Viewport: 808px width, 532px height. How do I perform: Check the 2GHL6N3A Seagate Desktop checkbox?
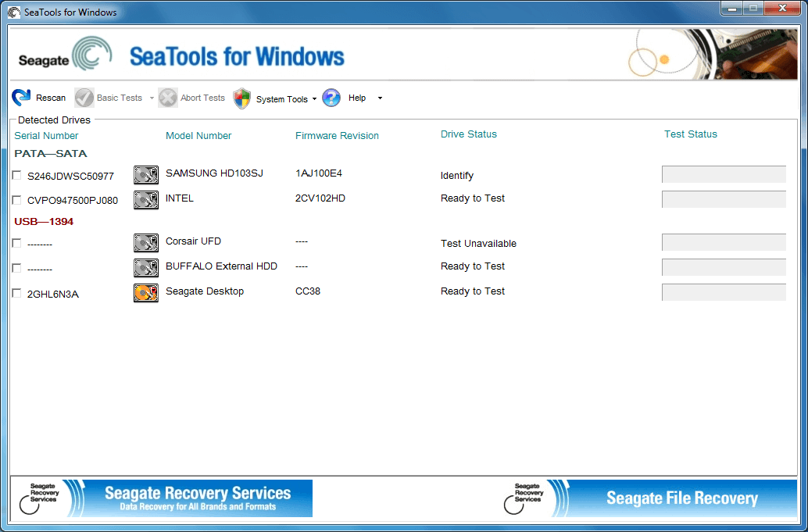[x=16, y=292]
